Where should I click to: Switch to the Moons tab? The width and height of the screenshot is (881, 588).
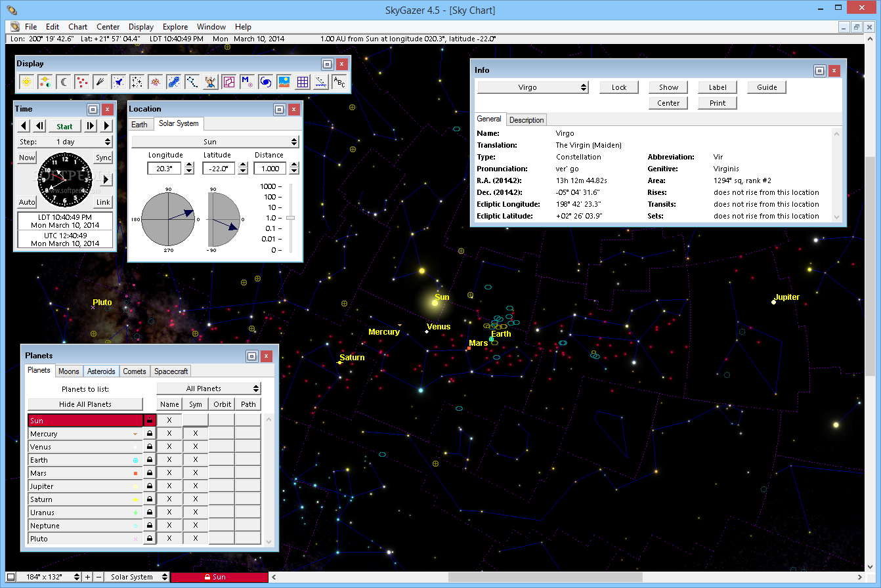click(69, 371)
